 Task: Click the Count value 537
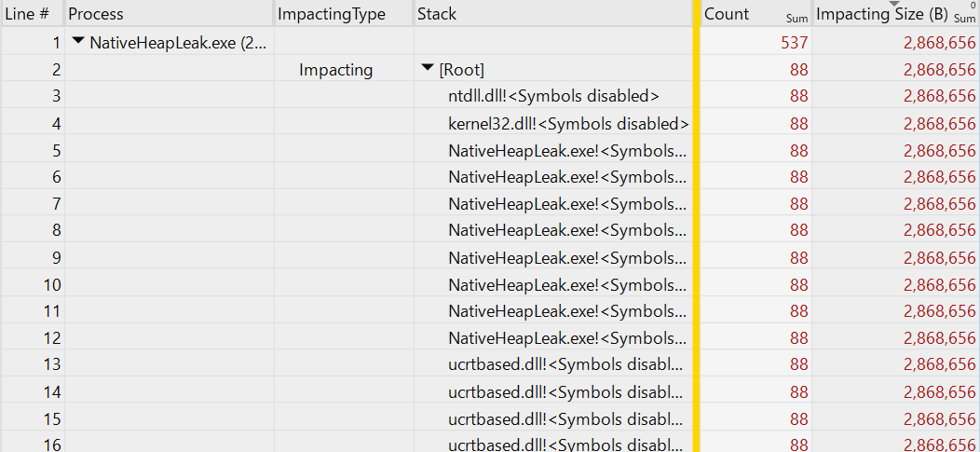click(x=795, y=43)
